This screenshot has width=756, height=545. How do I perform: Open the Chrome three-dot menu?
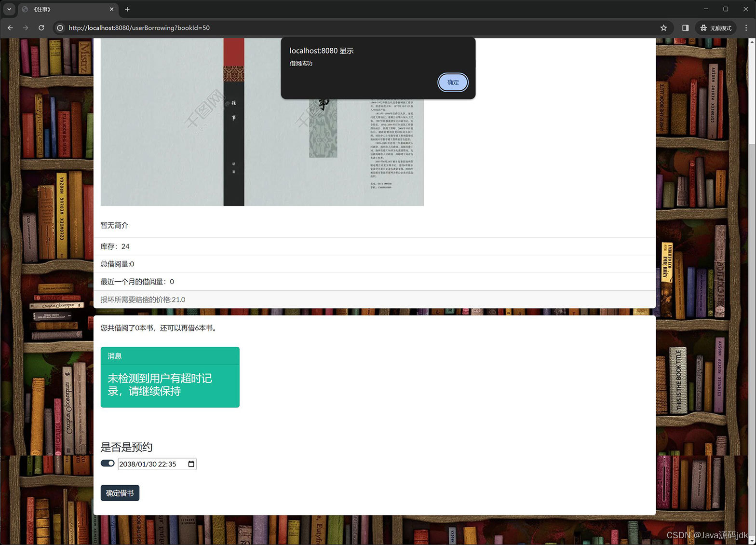click(746, 28)
